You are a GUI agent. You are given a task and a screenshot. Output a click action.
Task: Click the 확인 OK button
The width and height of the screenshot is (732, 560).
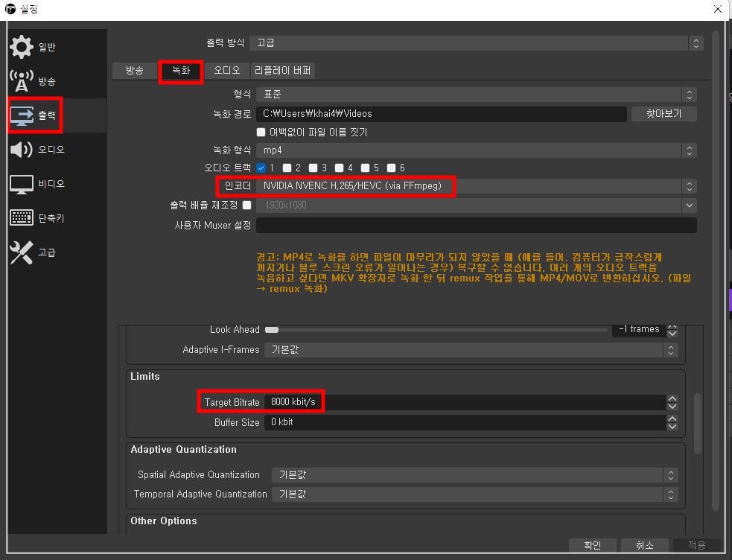pos(593,544)
